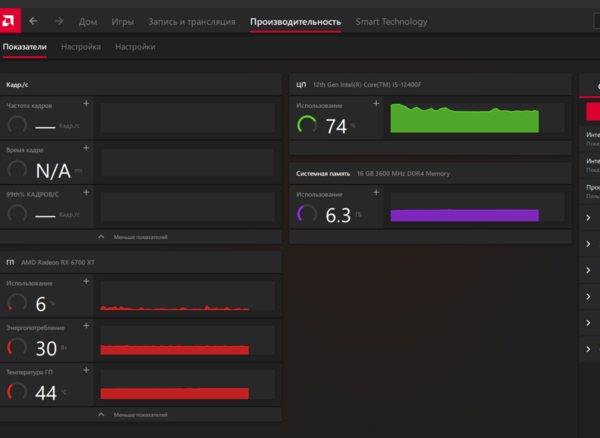
Task: Click the red button in right panel
Action: click(592, 113)
